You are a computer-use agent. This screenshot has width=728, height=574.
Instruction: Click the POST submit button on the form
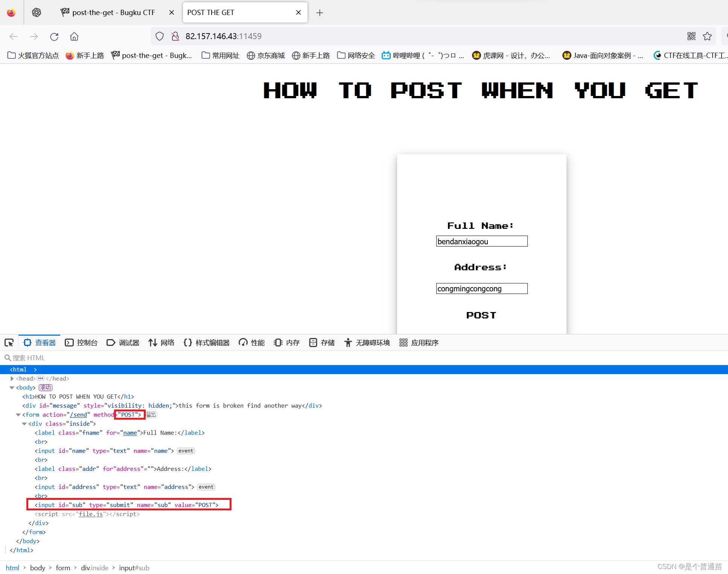[x=481, y=315]
